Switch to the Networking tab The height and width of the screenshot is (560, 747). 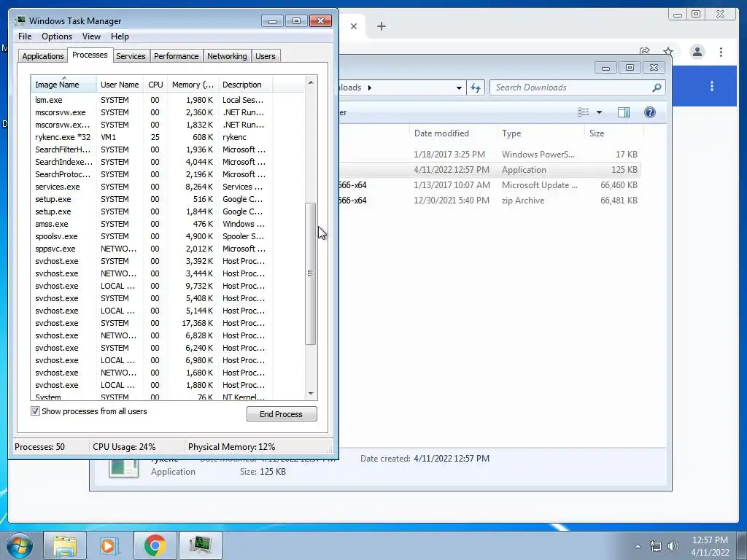(x=227, y=56)
